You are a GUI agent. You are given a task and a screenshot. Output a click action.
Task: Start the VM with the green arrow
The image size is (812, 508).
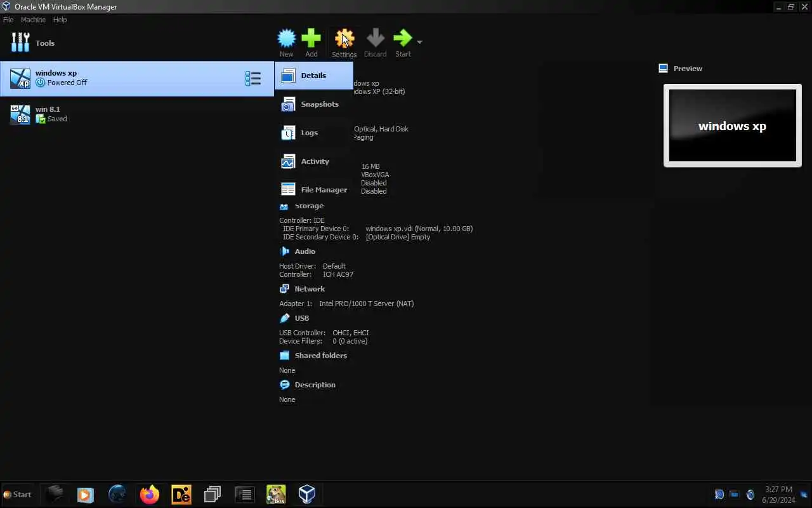403,39
